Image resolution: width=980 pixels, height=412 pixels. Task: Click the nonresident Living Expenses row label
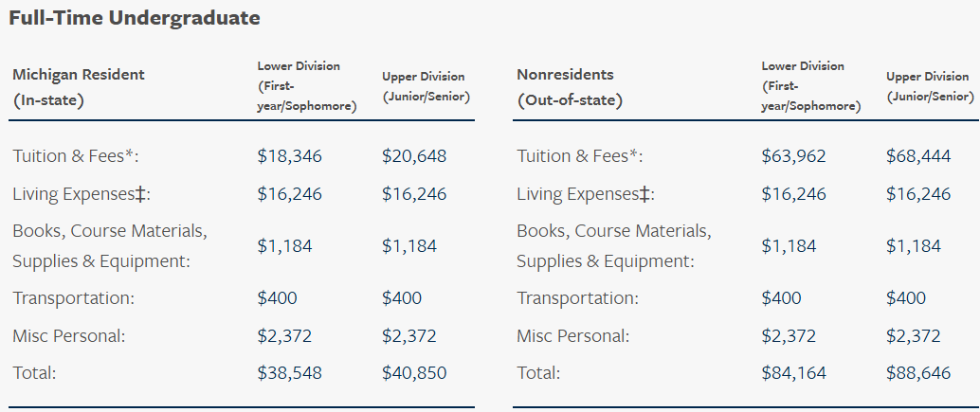[x=586, y=194]
